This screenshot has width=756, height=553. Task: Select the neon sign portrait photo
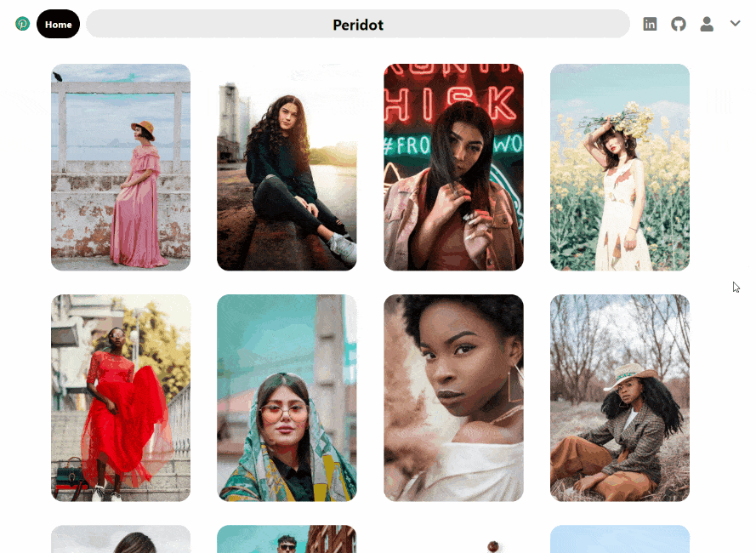click(453, 167)
